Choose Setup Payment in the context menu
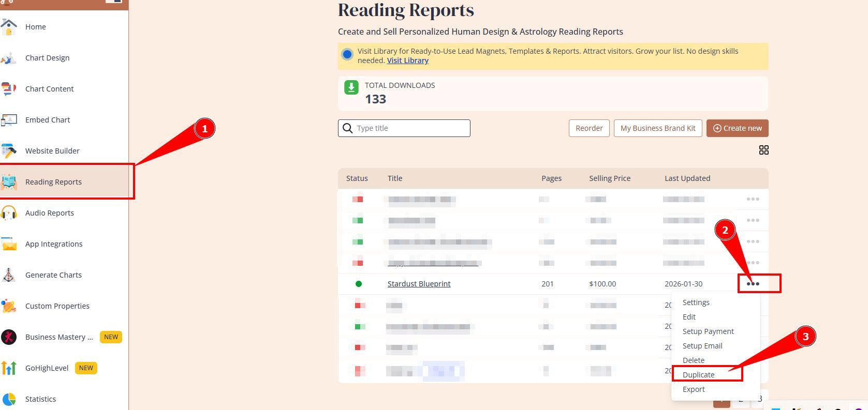 [x=708, y=331]
